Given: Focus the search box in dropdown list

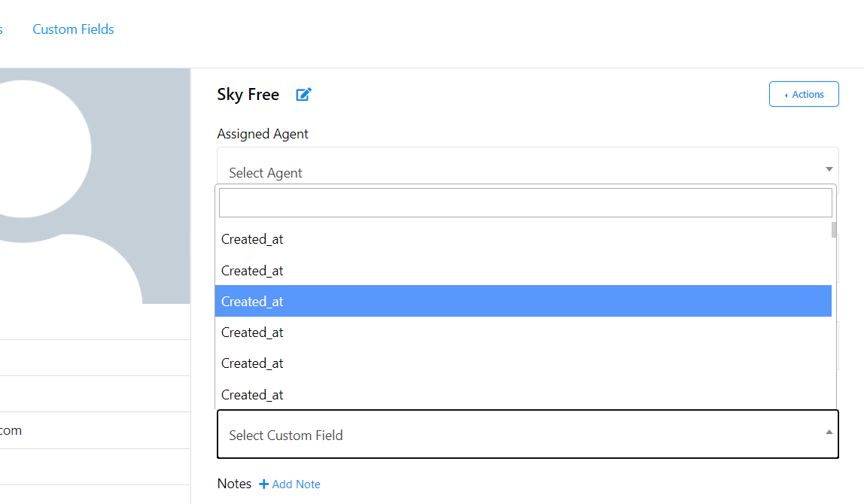Looking at the screenshot, I should 525,203.
